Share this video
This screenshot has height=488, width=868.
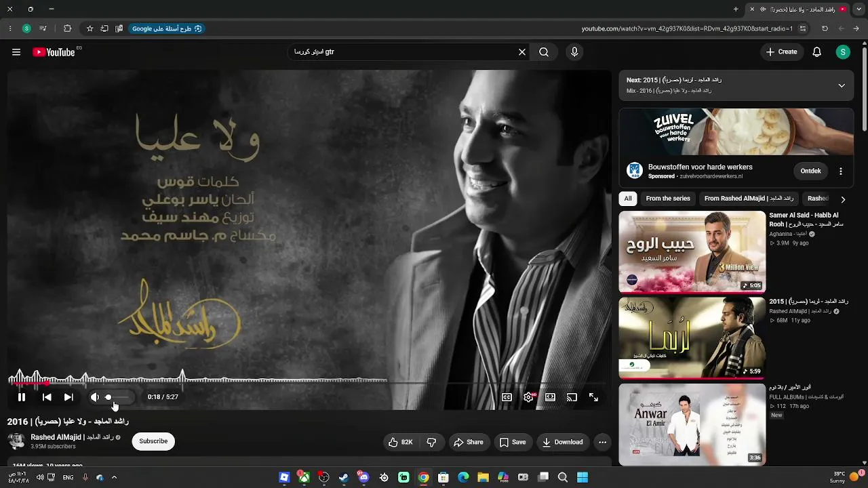point(469,442)
